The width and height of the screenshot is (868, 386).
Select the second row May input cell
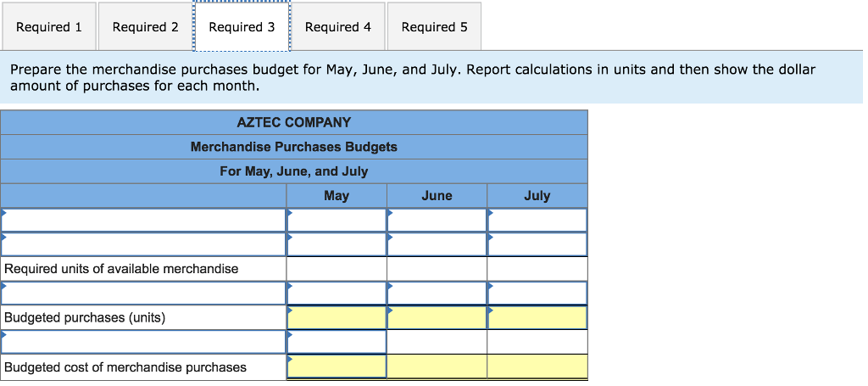(x=337, y=244)
